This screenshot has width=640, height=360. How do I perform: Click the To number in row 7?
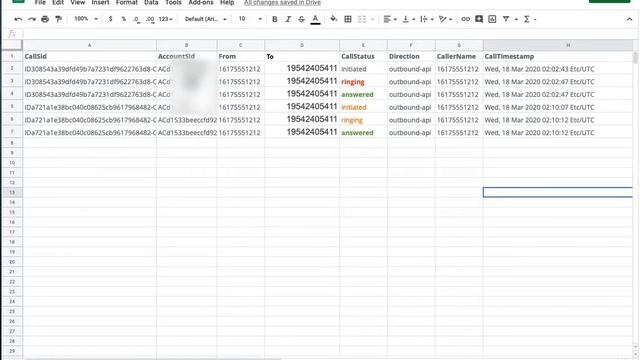tap(302, 132)
